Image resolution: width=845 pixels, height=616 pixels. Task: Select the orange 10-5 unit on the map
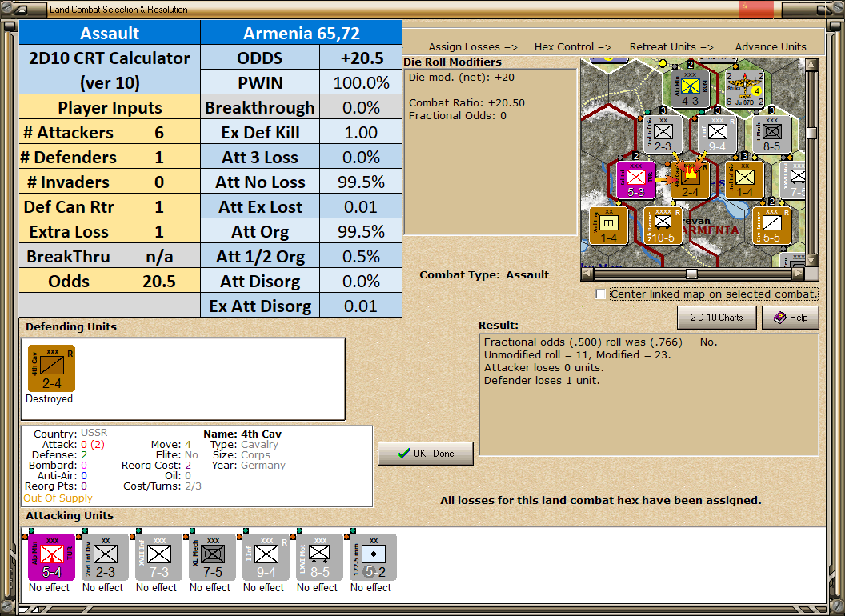[x=663, y=226]
